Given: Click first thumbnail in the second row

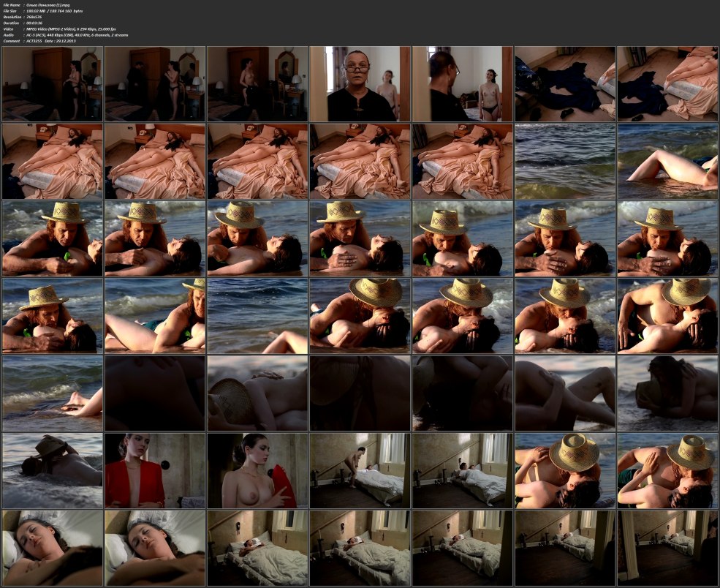Looking at the screenshot, I should 52,161.
